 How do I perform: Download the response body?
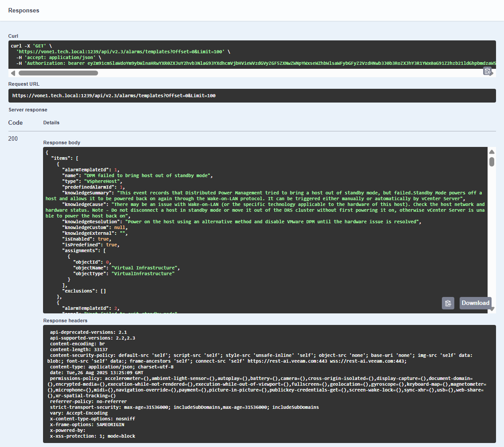(475, 303)
